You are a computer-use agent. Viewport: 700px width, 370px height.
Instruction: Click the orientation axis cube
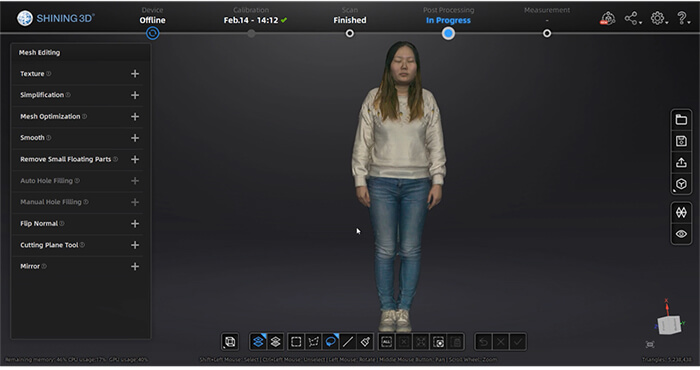[x=669, y=324]
